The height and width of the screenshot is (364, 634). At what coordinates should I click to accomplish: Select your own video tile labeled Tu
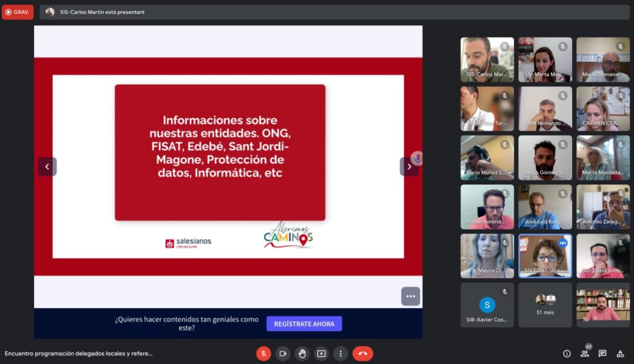tap(603, 305)
